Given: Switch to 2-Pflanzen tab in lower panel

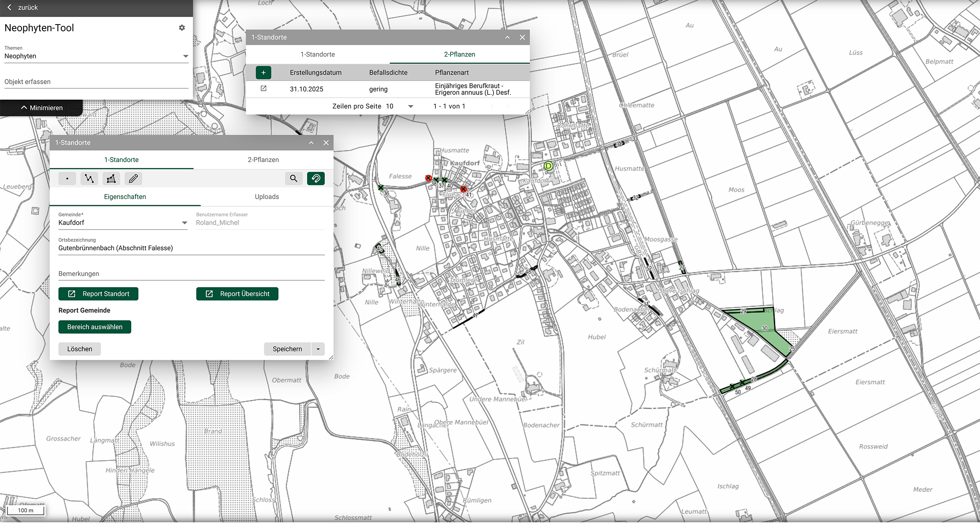Looking at the screenshot, I should [x=263, y=160].
